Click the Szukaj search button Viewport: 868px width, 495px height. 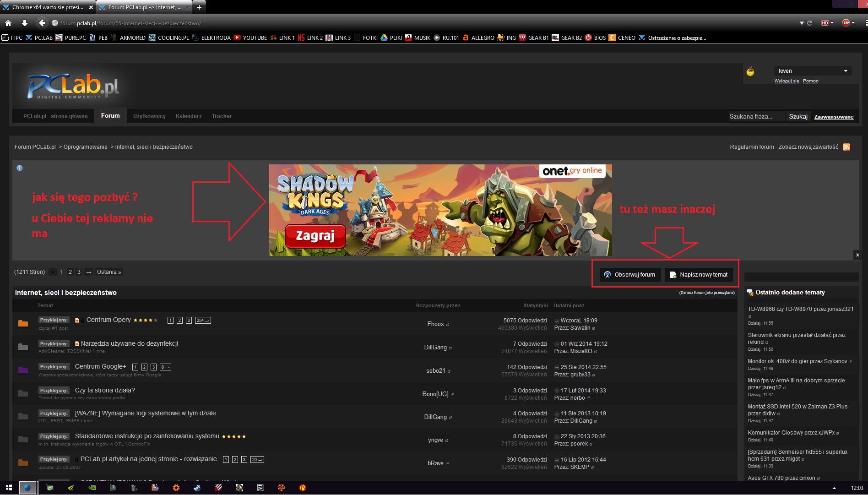tap(798, 116)
